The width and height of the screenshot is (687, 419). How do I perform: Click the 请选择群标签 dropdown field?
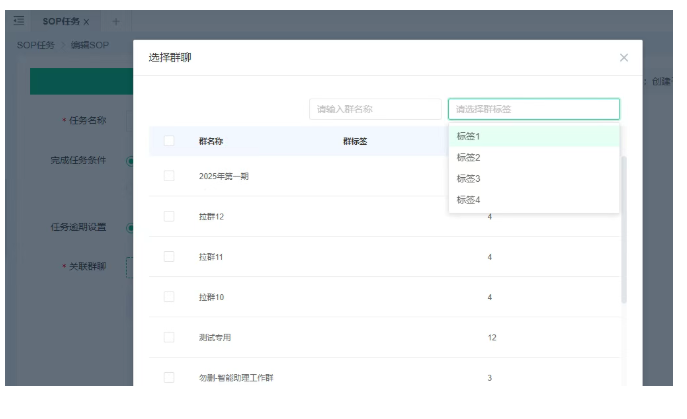pyautogui.click(x=534, y=109)
